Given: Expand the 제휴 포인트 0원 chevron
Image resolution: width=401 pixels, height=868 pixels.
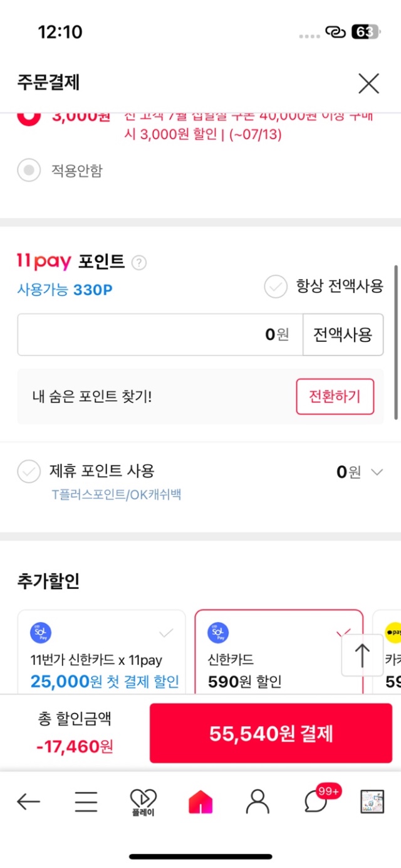Looking at the screenshot, I should 377,472.
